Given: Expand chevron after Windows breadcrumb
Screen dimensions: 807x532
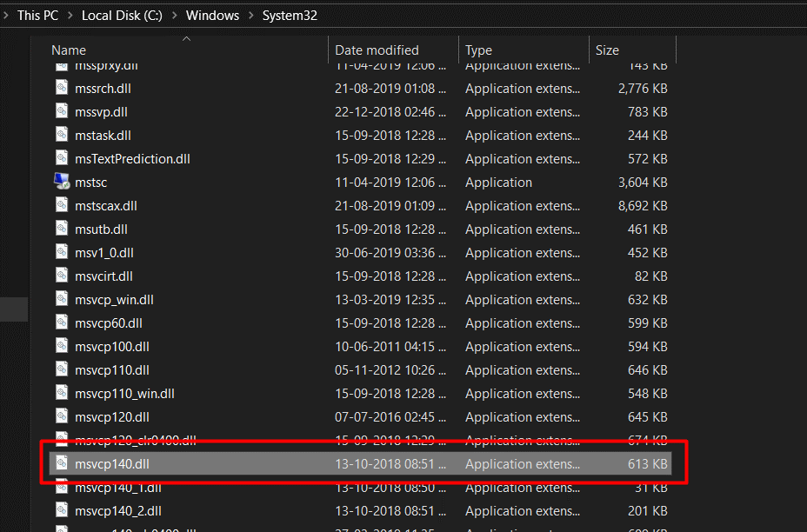Looking at the screenshot, I should (251, 16).
